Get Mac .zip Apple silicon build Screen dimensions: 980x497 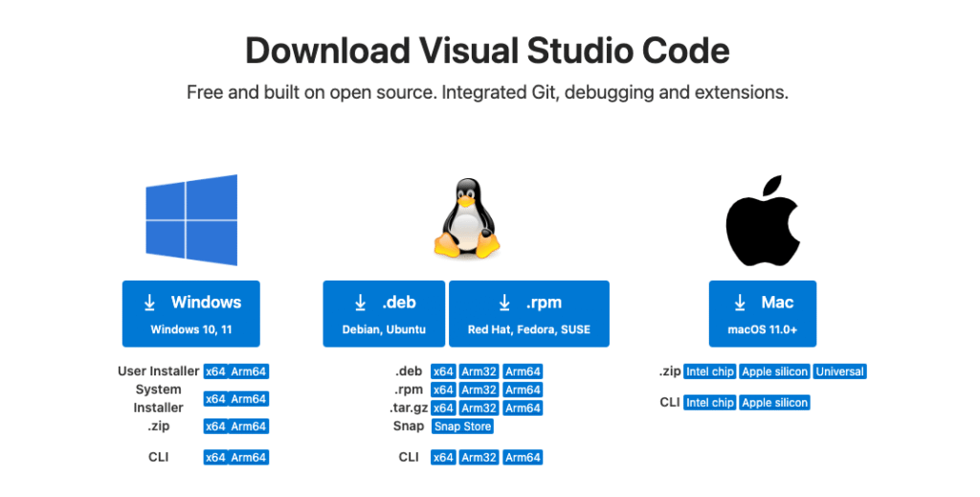(775, 372)
